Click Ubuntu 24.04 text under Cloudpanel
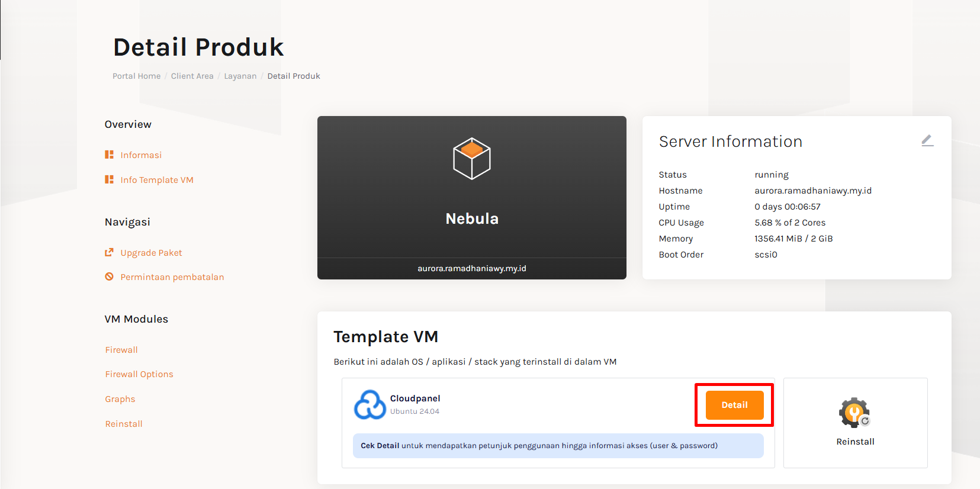Viewport: 980px width, 489px height. [x=415, y=411]
